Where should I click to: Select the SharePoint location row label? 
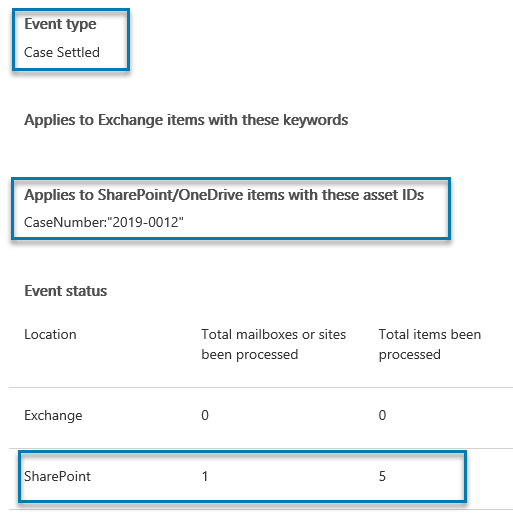pyautogui.click(x=57, y=476)
